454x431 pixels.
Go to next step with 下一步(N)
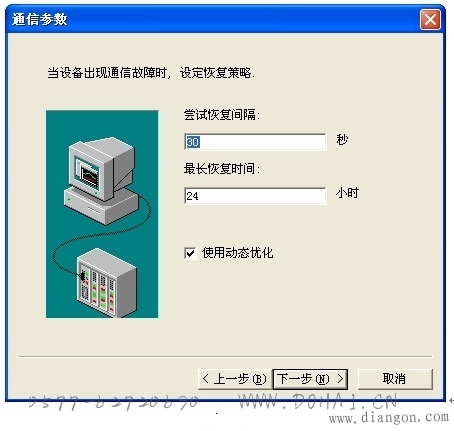(310, 379)
